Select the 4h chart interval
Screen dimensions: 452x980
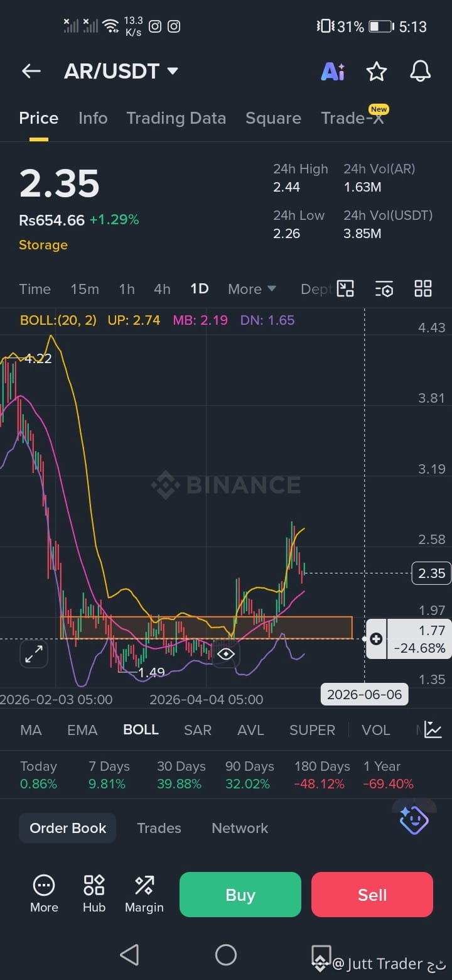[162, 289]
